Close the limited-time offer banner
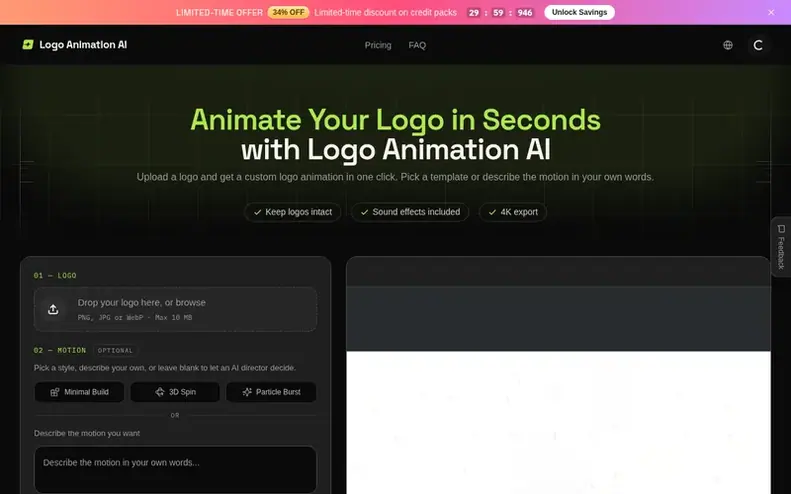This screenshot has width=791, height=494. [x=771, y=13]
